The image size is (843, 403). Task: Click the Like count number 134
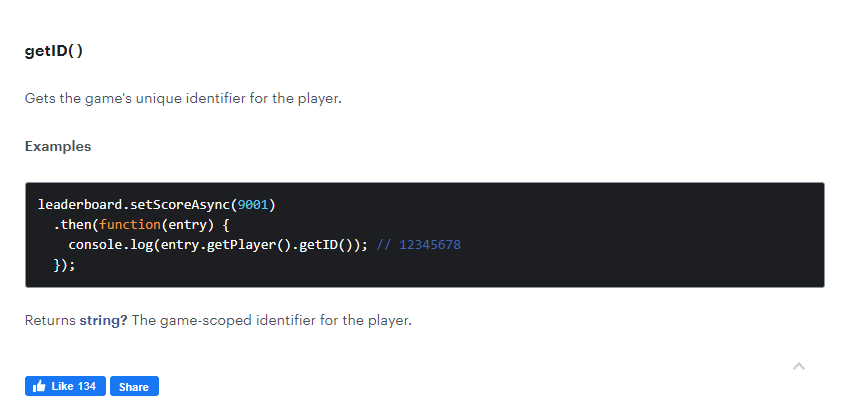coord(87,386)
